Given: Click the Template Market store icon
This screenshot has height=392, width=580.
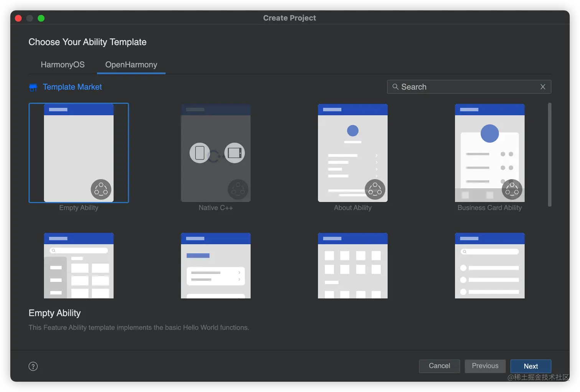Looking at the screenshot, I should point(33,87).
